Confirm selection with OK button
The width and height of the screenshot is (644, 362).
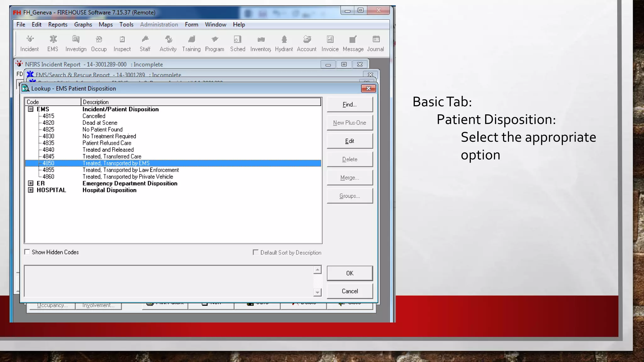(x=350, y=273)
